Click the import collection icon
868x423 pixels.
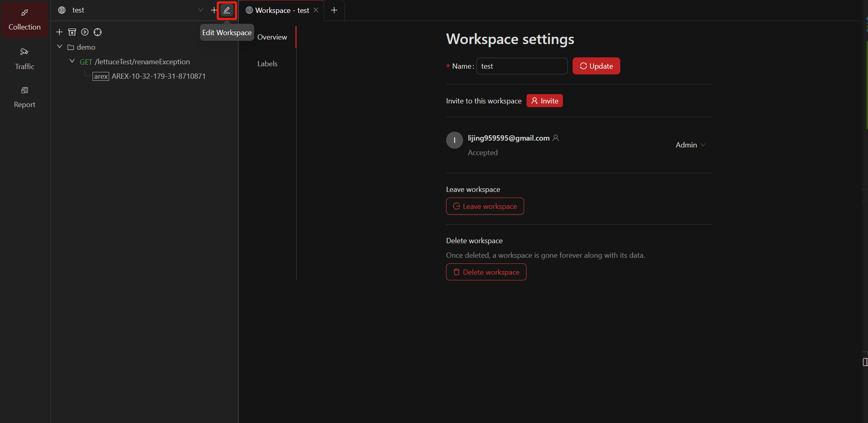[x=72, y=32]
